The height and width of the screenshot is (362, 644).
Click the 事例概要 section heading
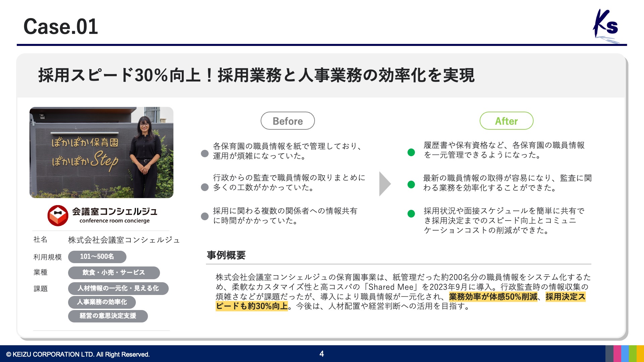click(x=226, y=255)
